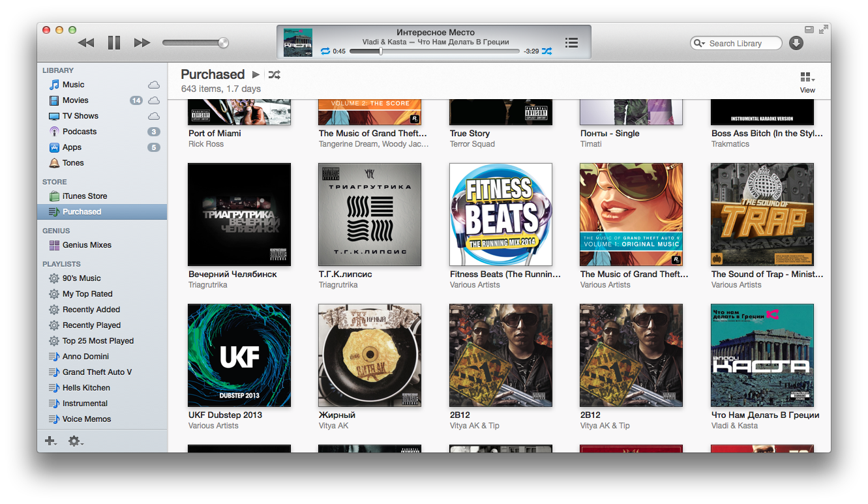The width and height of the screenshot is (868, 504).
Task: Click the artist name Trakmatics
Action: point(730,144)
